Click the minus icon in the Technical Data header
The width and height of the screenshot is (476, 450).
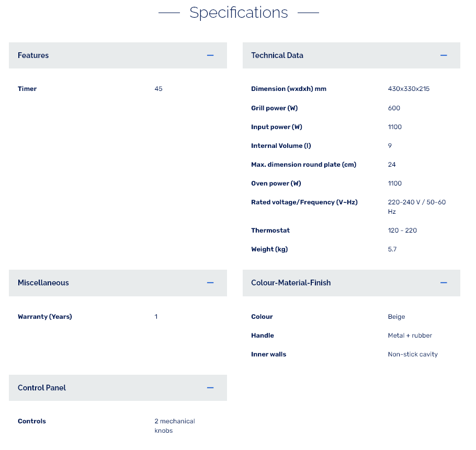click(x=444, y=55)
